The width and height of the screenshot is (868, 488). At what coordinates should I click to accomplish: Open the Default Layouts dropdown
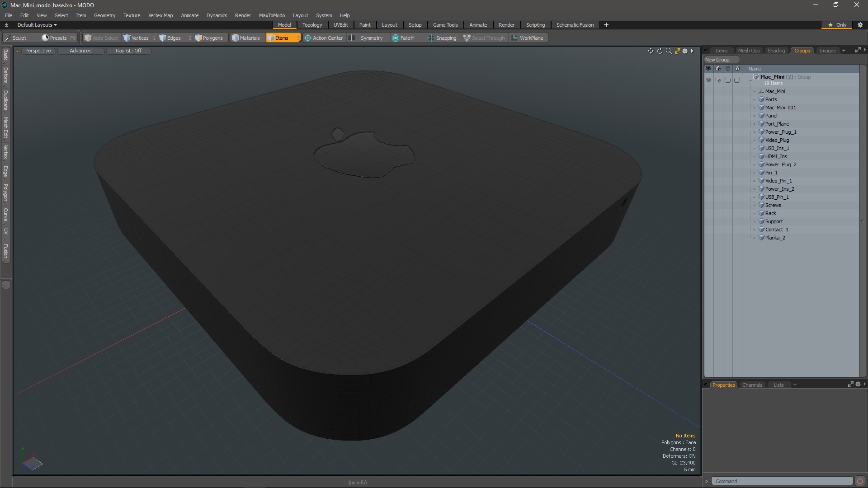click(37, 25)
